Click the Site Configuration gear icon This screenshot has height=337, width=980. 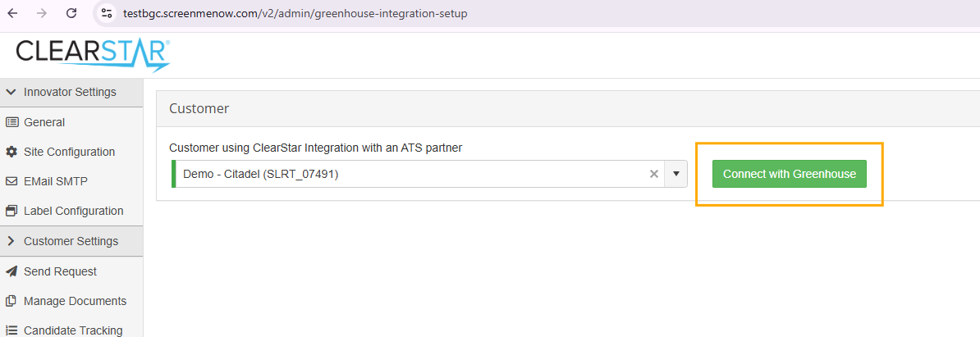[11, 152]
